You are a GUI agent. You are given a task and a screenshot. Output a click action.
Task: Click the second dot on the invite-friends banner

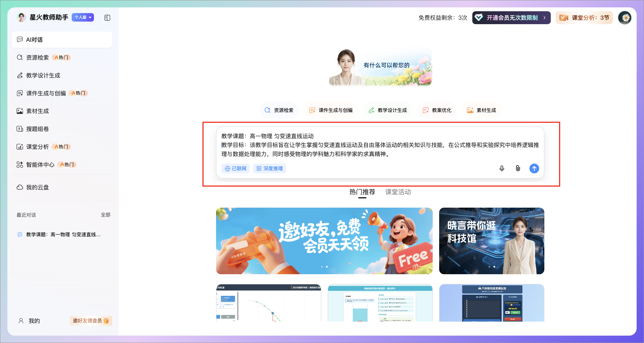(327, 267)
